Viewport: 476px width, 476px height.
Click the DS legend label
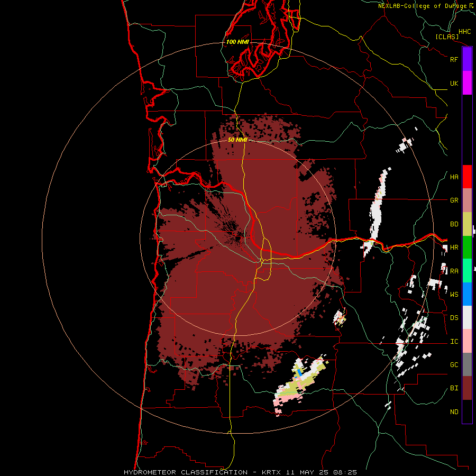point(454,318)
